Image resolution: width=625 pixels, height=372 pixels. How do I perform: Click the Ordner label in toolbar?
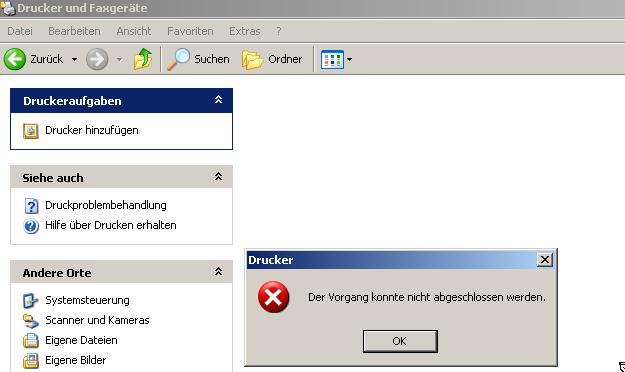pos(285,59)
